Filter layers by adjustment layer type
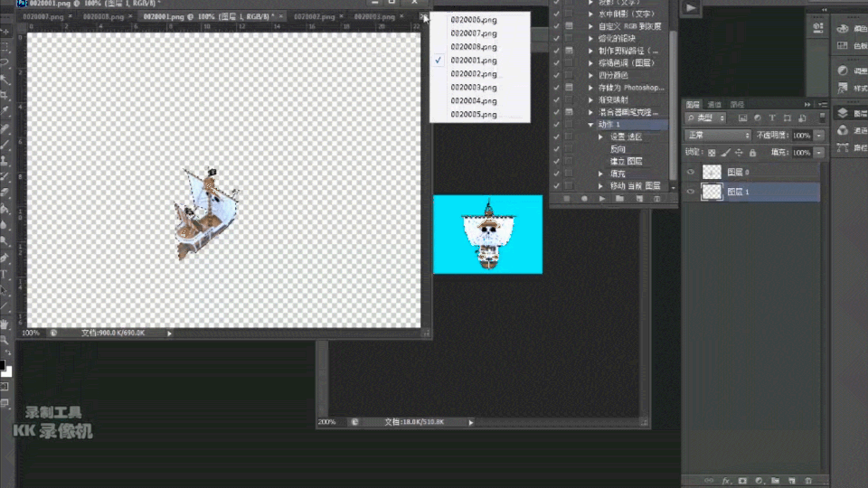This screenshot has height=488, width=868. [x=758, y=117]
